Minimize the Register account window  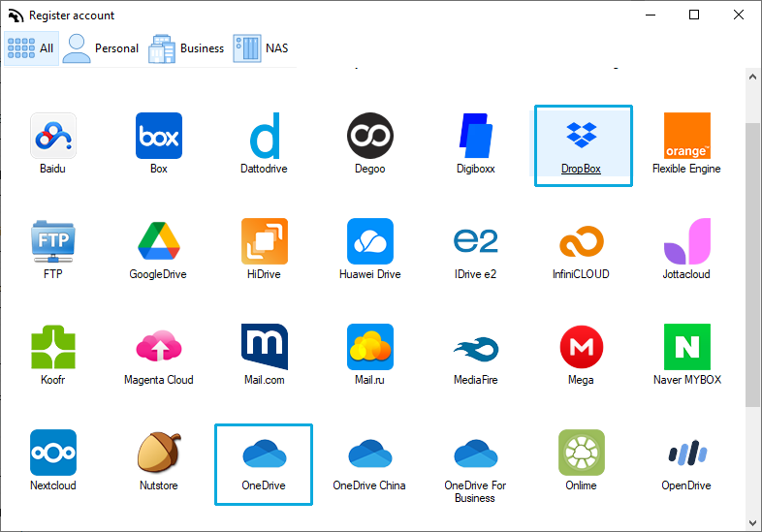click(x=651, y=16)
